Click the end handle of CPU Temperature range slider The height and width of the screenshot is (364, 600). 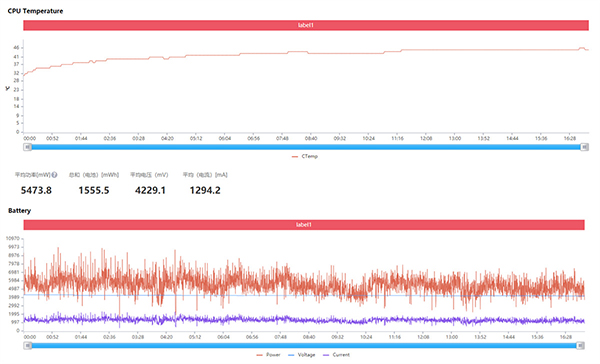click(x=584, y=147)
